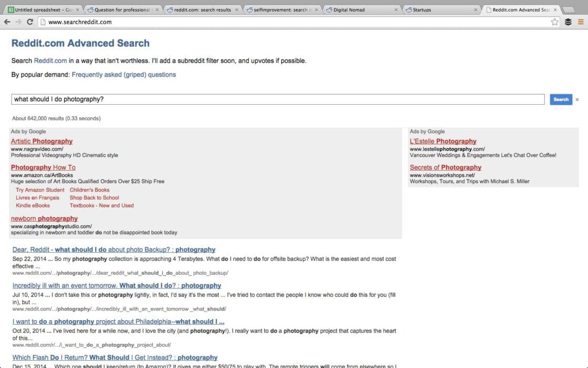Click the page icon in the address bar

[x=43, y=22]
